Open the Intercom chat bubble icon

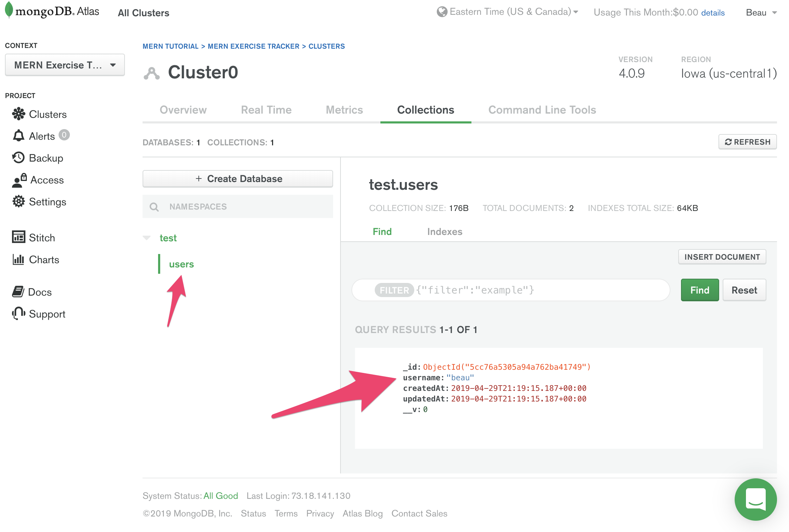click(x=755, y=499)
